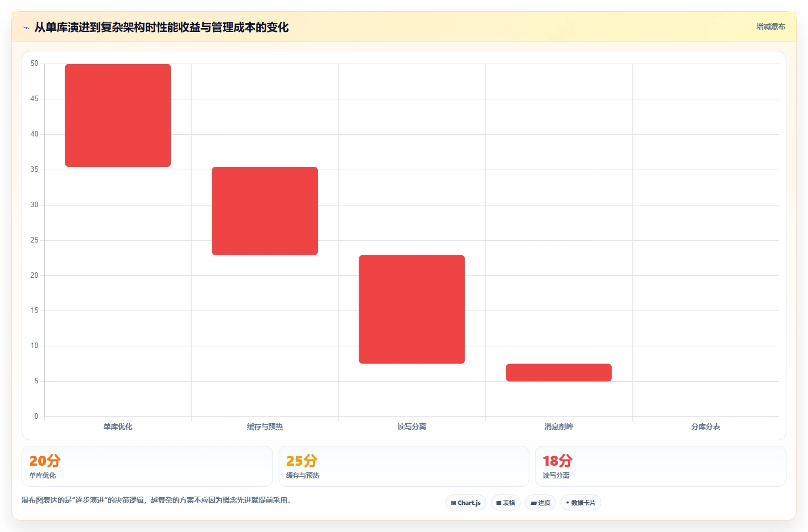Screen dimensions: 808x532
Task: Select the 消息削峰 waterfall bar
Action: [x=559, y=372]
